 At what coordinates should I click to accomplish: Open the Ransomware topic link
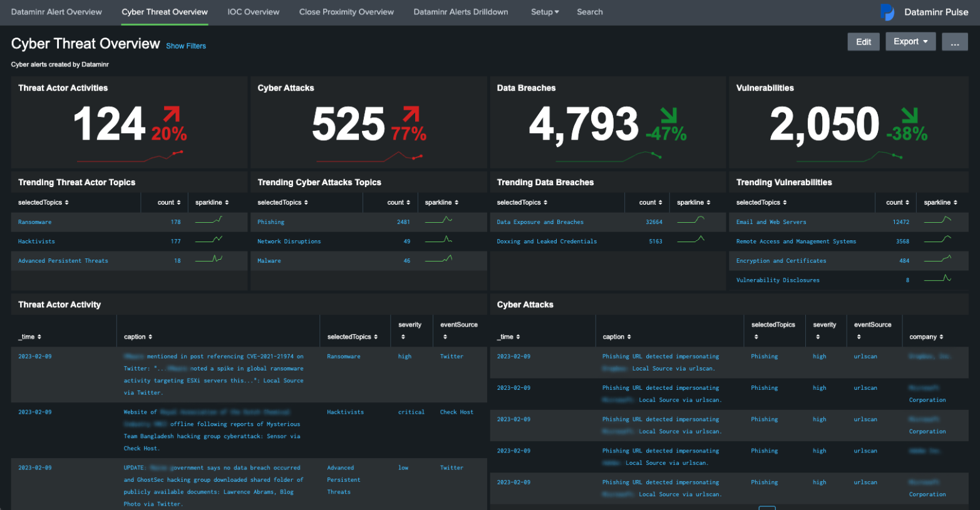(34, 222)
